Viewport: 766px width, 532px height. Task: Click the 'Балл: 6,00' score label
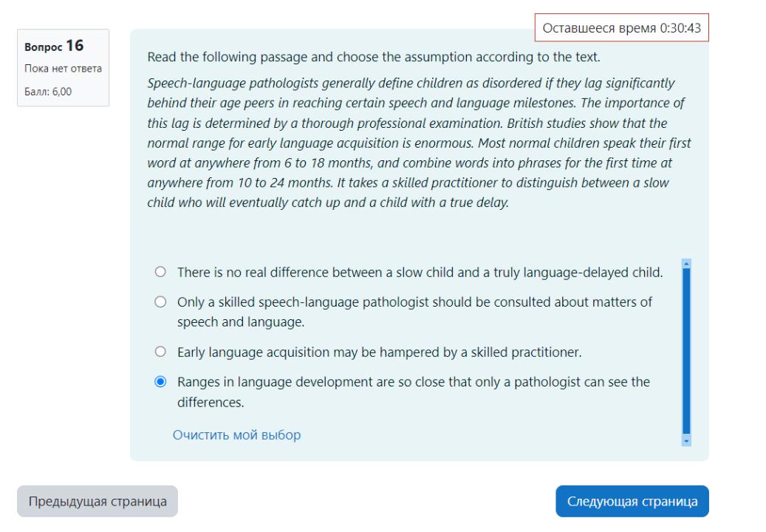point(48,92)
